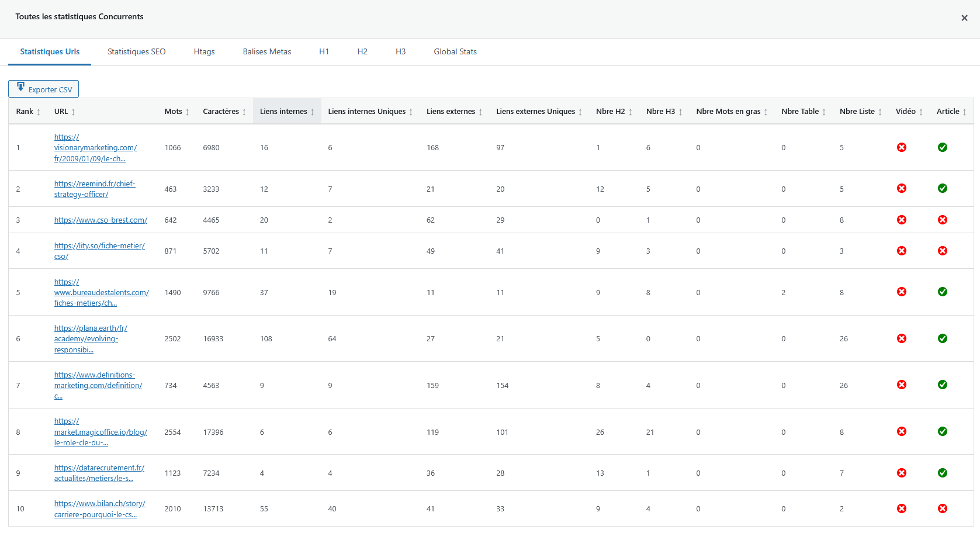Click the sort arrows beside Mots column

pos(187,112)
